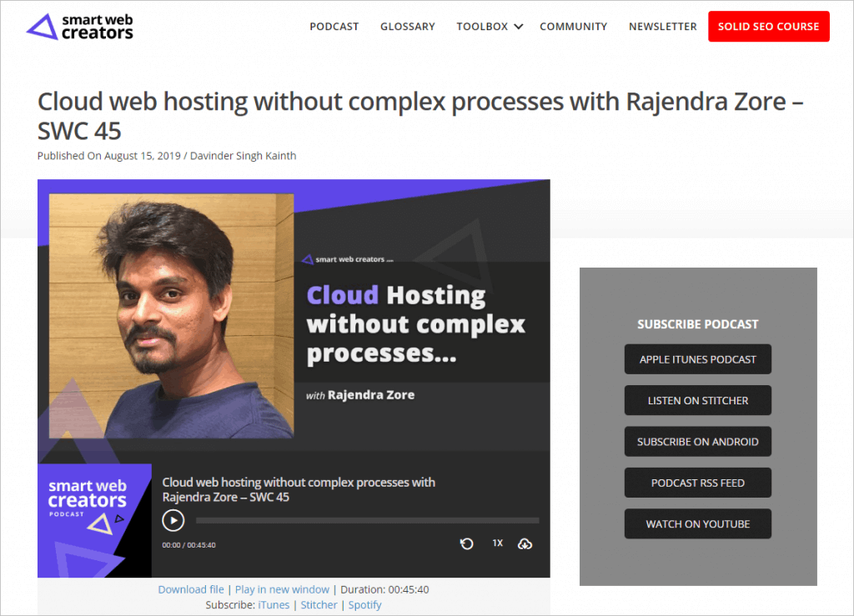Click the Solid SEO Course button
Viewport: 854px width, 616px height.
[768, 27]
